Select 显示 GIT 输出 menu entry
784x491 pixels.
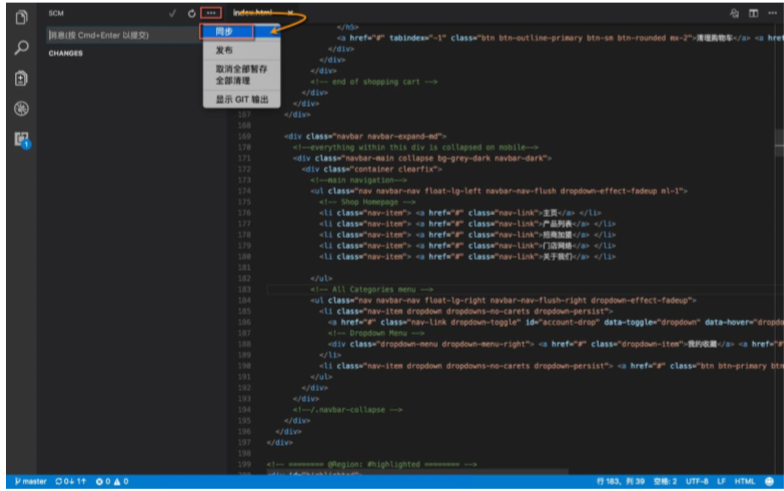(x=241, y=100)
